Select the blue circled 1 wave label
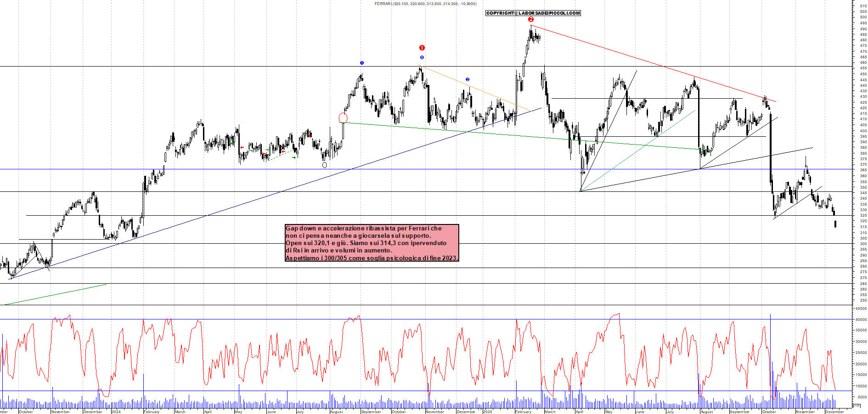Image resolution: width=868 pixels, height=414 pixels. point(362,63)
